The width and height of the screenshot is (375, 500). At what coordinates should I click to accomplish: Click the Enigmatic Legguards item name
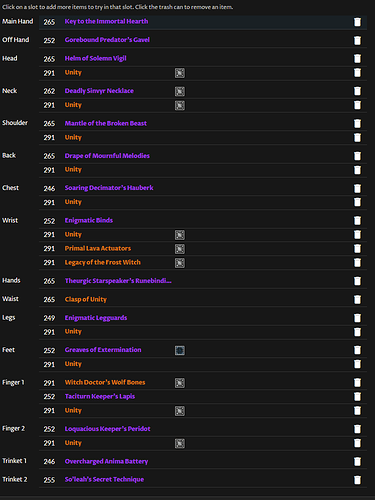(x=96, y=318)
